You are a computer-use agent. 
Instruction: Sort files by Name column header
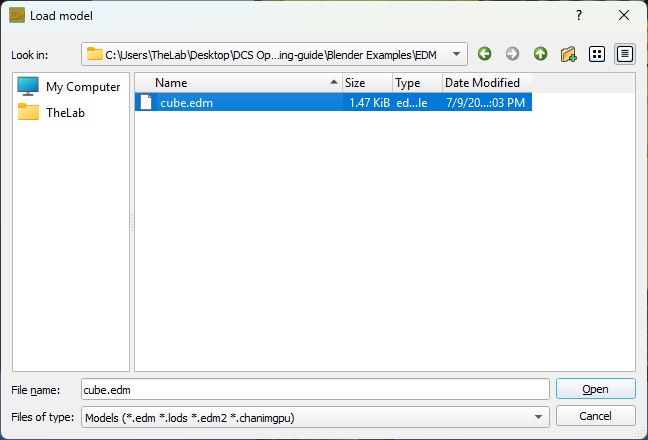click(238, 83)
